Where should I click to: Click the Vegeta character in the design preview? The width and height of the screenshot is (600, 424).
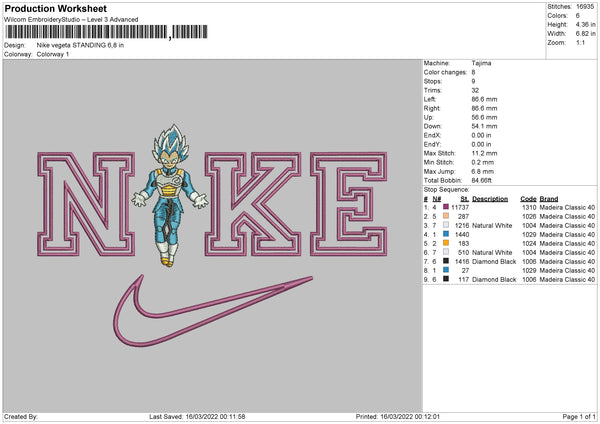(170, 195)
